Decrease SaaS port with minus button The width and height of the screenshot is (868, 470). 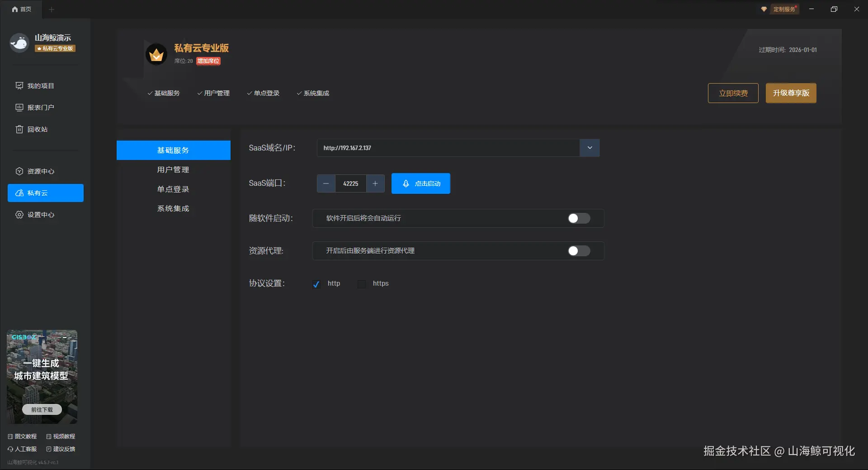tap(326, 183)
